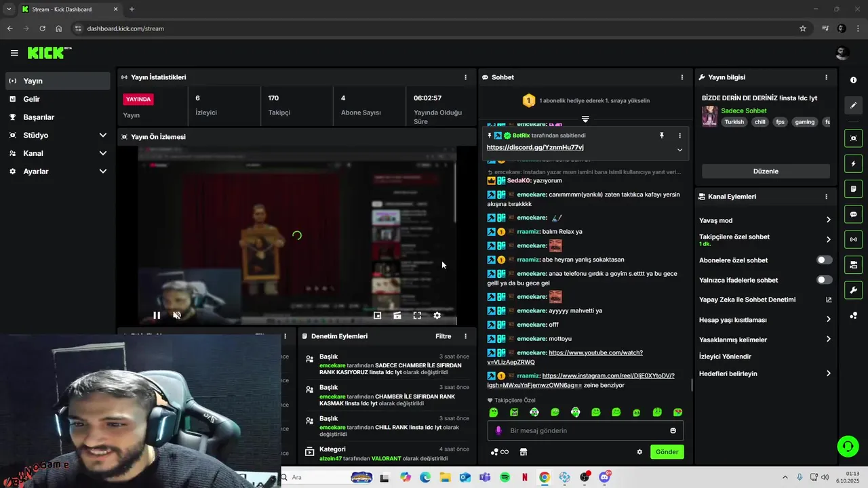
Task: Enable picture-in-picture on the preview
Action: 378,315
